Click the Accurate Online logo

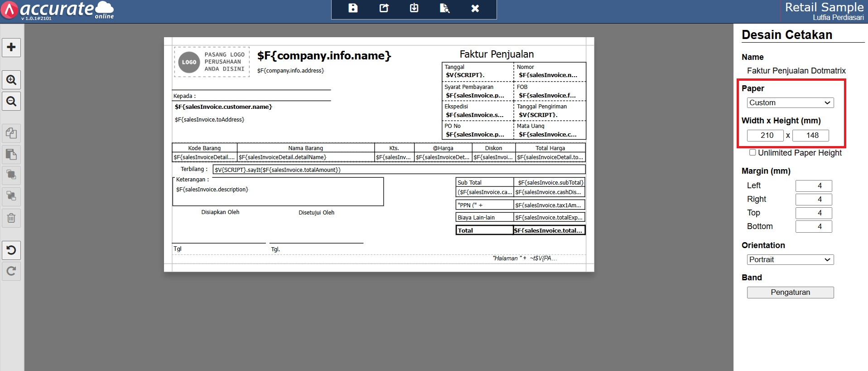coord(57,10)
